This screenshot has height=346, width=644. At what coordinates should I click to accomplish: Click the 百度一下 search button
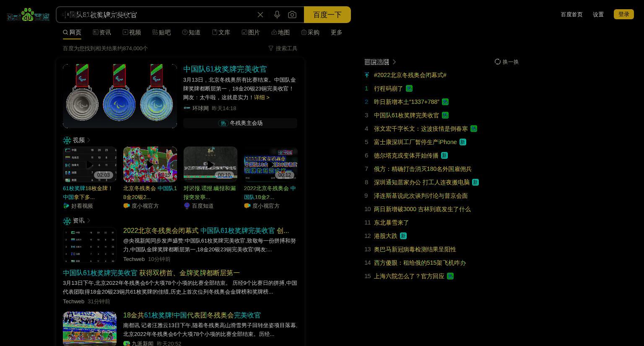(x=327, y=15)
